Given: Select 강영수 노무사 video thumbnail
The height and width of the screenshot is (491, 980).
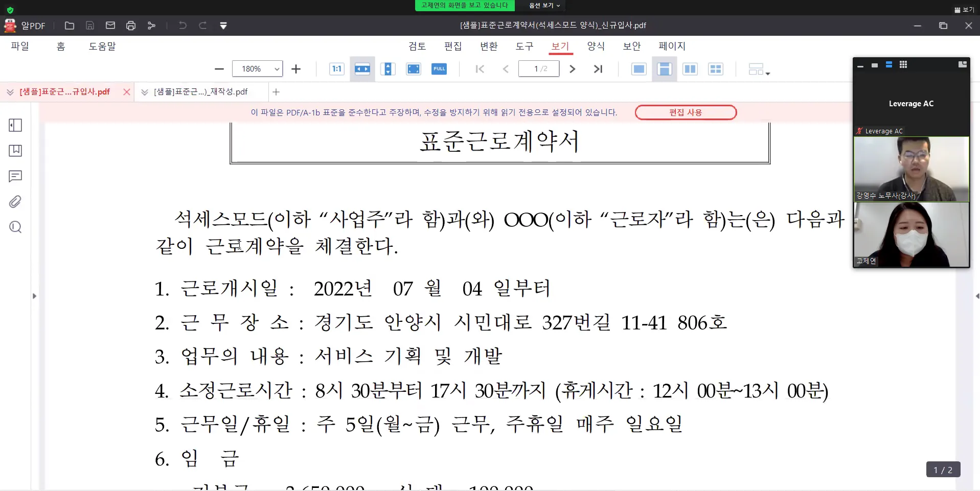Looking at the screenshot, I should coord(911,169).
